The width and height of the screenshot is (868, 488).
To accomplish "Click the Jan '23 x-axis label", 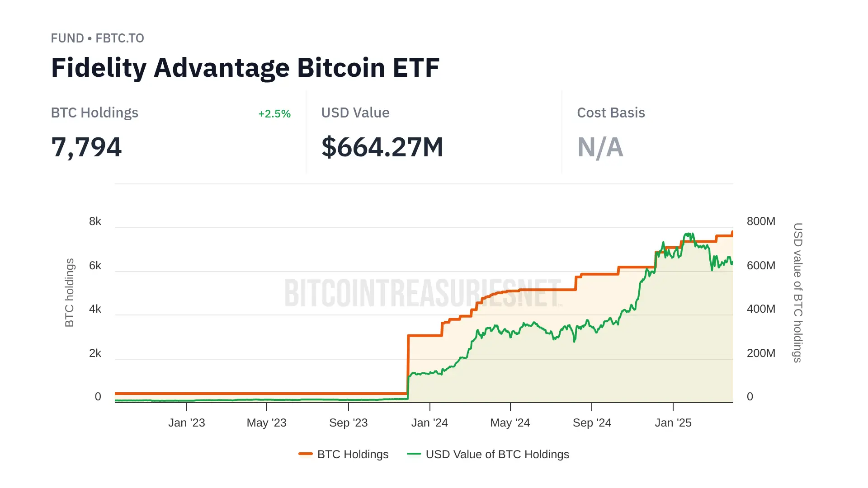I will 187,423.
